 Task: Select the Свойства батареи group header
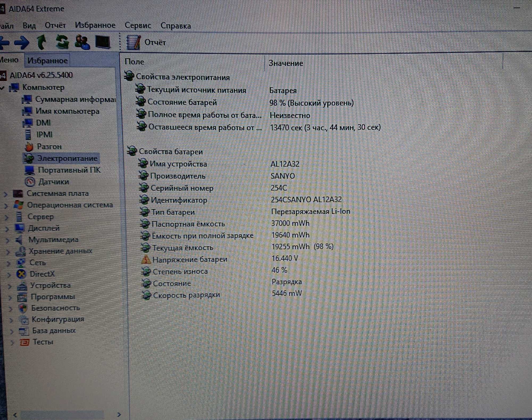tap(171, 152)
